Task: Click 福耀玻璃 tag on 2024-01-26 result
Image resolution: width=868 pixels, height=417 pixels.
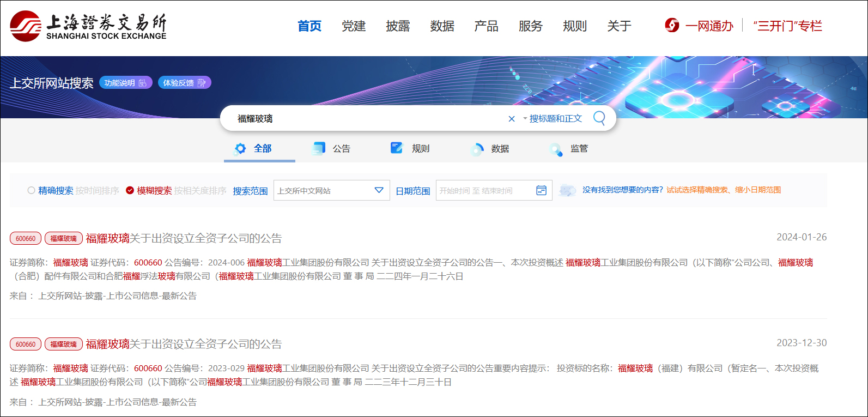Action: (x=64, y=238)
